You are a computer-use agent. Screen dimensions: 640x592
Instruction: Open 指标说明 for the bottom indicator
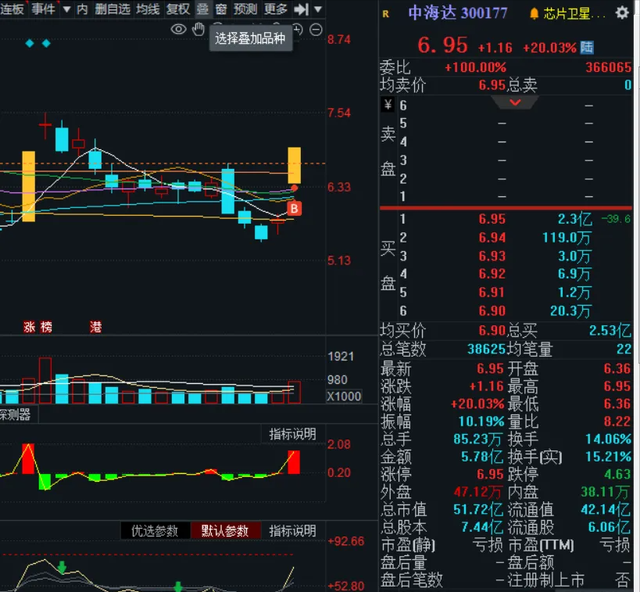click(x=293, y=530)
